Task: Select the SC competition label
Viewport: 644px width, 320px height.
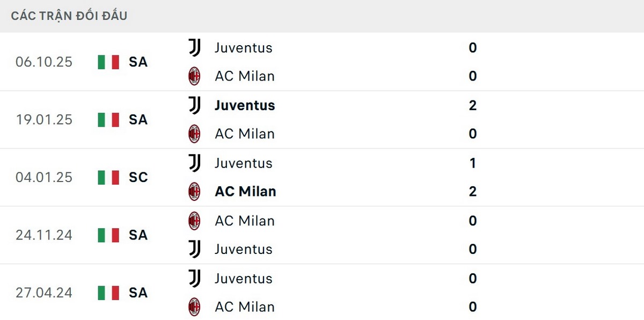Action: click(138, 178)
